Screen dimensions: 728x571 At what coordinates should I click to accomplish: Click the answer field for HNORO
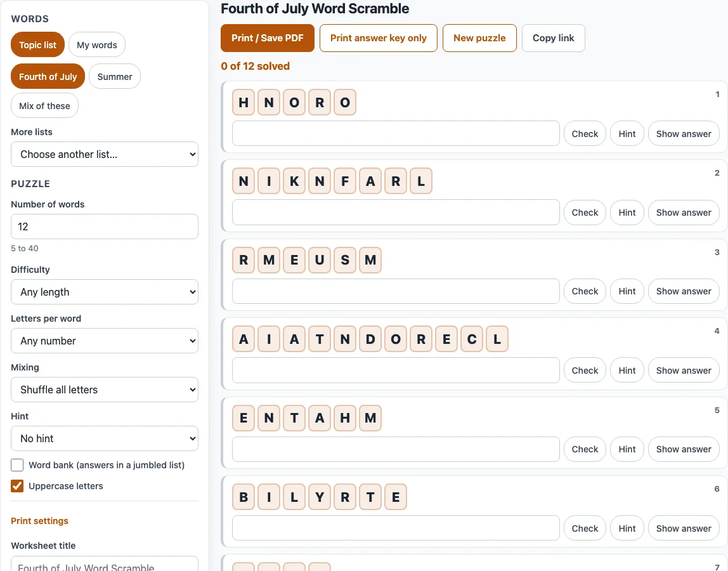[x=396, y=133]
